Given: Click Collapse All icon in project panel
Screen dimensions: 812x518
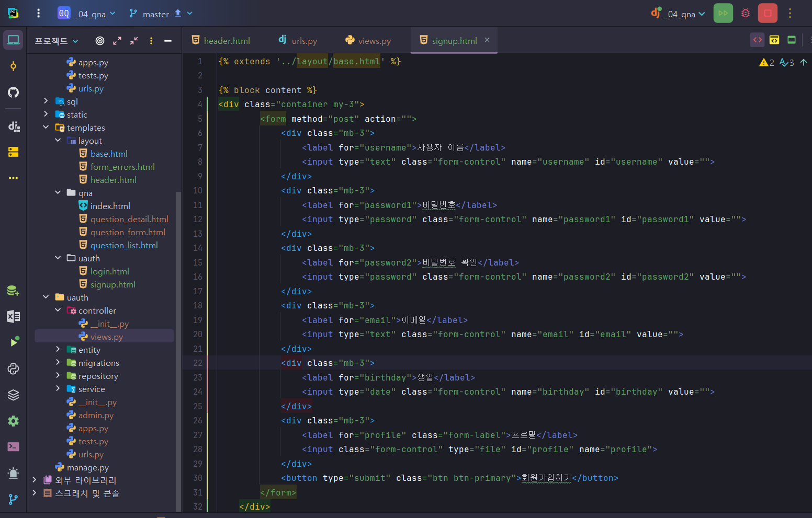Looking at the screenshot, I should coord(134,41).
